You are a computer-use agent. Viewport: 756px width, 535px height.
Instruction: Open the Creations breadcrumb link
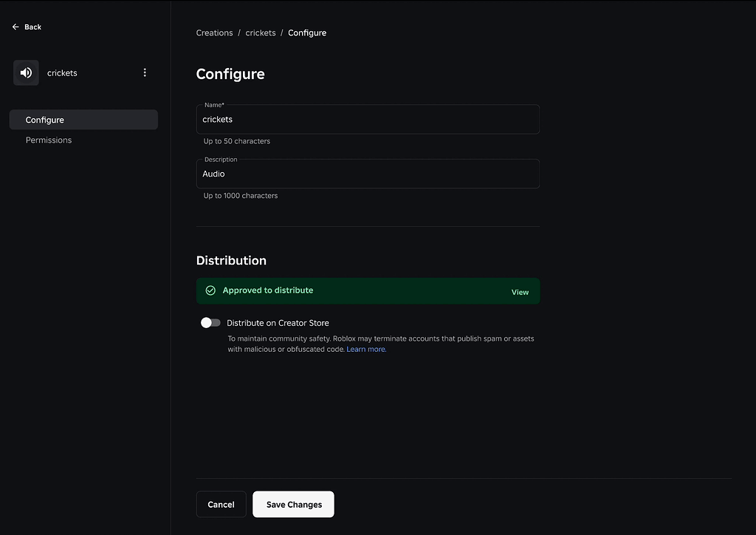coord(214,33)
